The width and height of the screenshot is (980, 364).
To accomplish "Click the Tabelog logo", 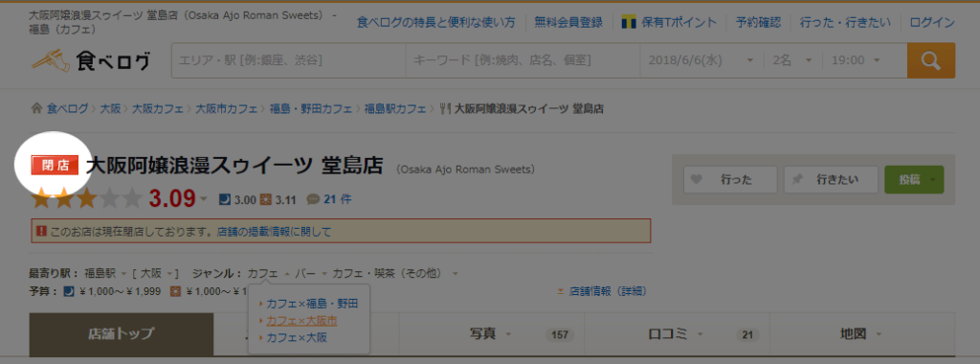I will point(91,60).
